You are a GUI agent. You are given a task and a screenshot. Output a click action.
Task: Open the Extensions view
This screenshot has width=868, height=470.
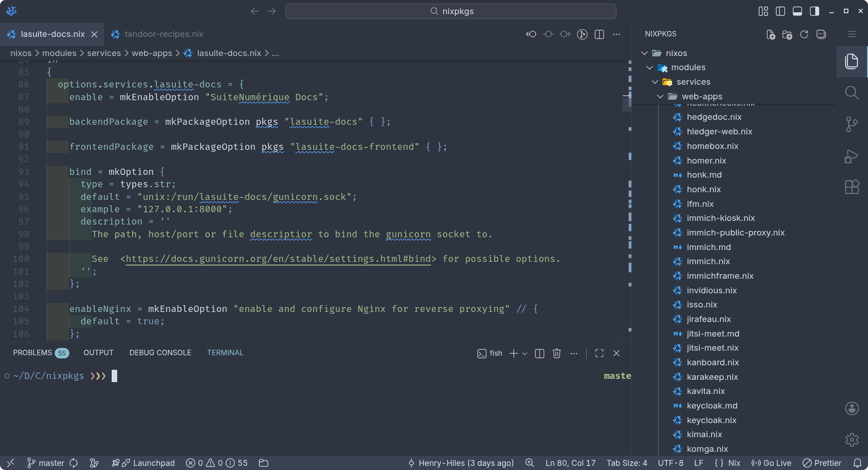click(852, 187)
